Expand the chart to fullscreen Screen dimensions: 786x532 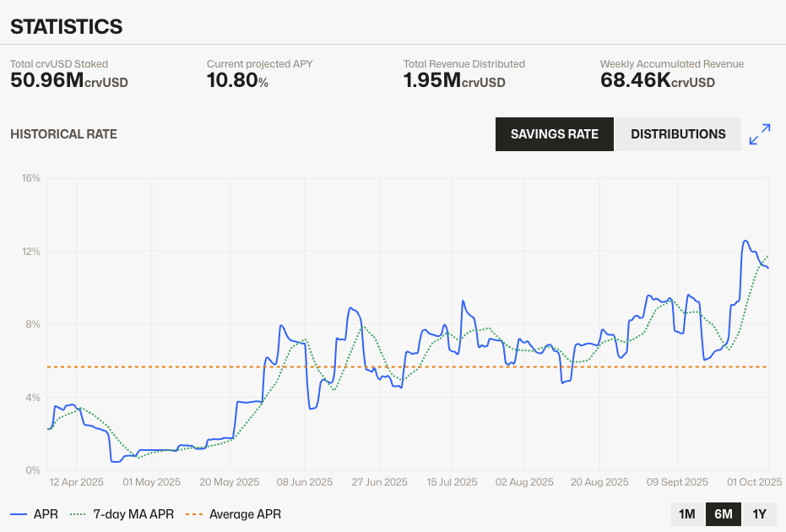coord(760,134)
